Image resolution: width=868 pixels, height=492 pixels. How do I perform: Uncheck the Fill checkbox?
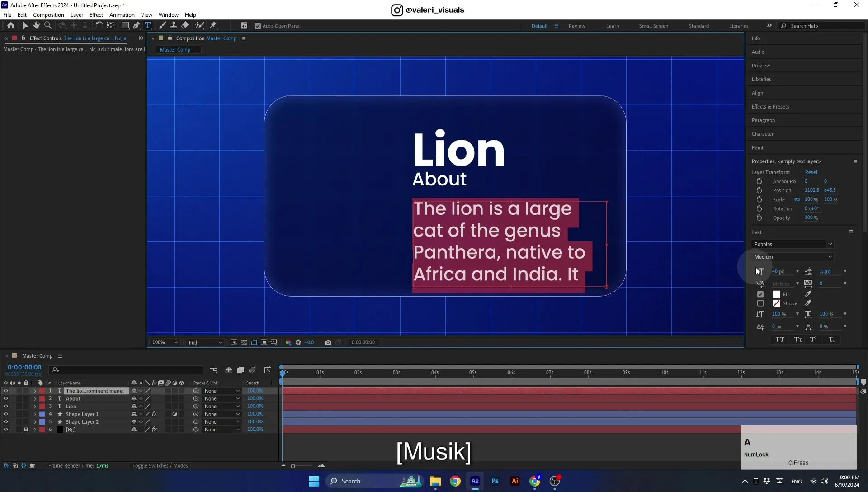click(760, 294)
